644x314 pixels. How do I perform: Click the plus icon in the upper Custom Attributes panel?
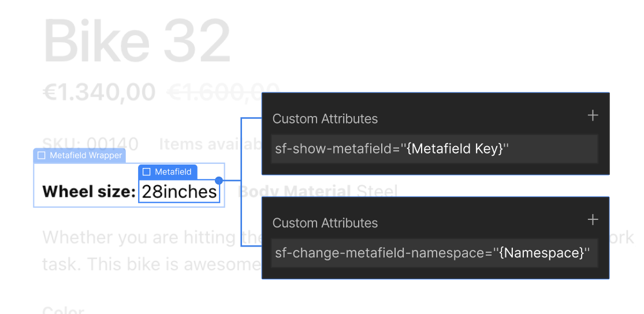click(593, 116)
